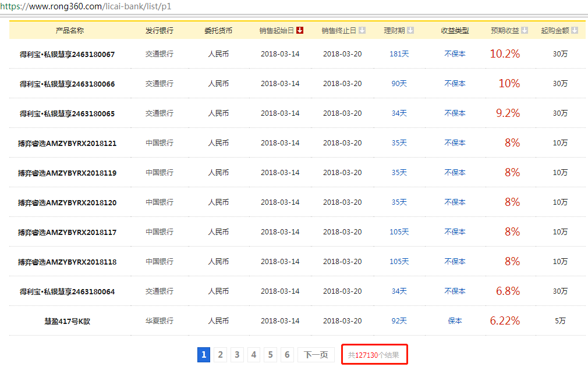
Task: Click the 产品名称 column header
Action: pos(70,30)
